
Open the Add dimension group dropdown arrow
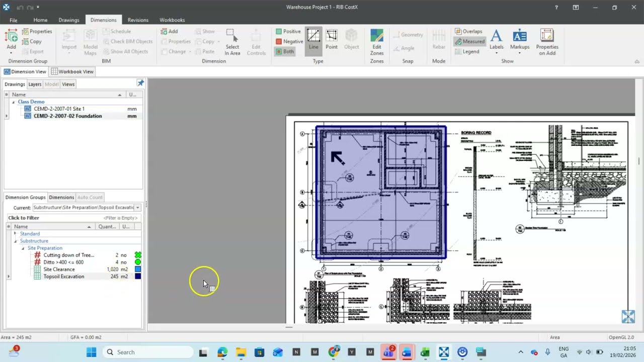(11, 53)
